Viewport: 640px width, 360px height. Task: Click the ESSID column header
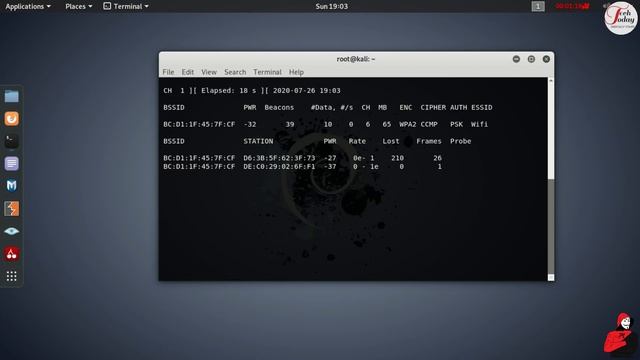tap(482, 107)
